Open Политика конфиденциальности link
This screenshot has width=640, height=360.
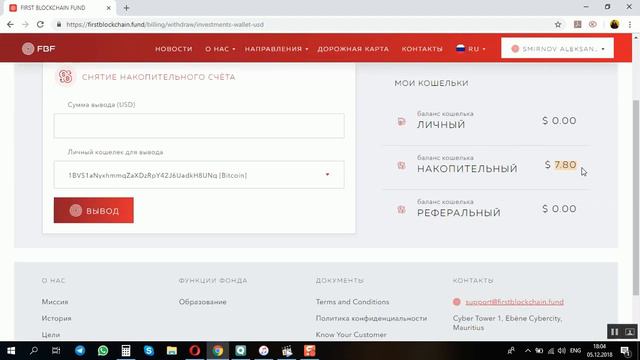click(x=371, y=318)
